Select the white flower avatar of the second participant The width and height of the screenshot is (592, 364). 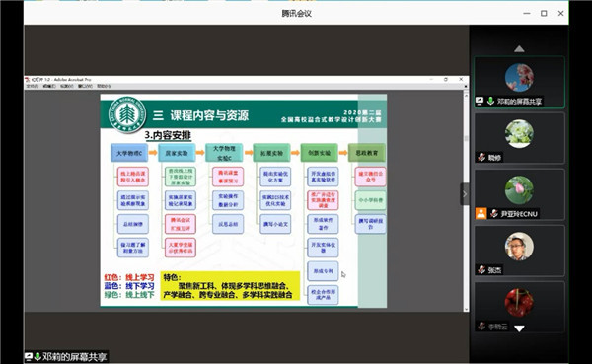519,134
